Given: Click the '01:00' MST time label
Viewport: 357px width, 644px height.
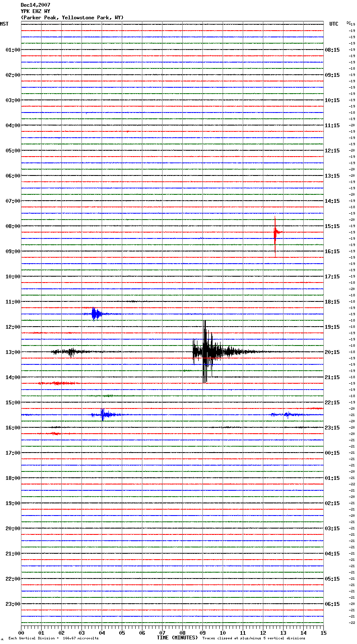Looking at the screenshot, I should 13,50.
